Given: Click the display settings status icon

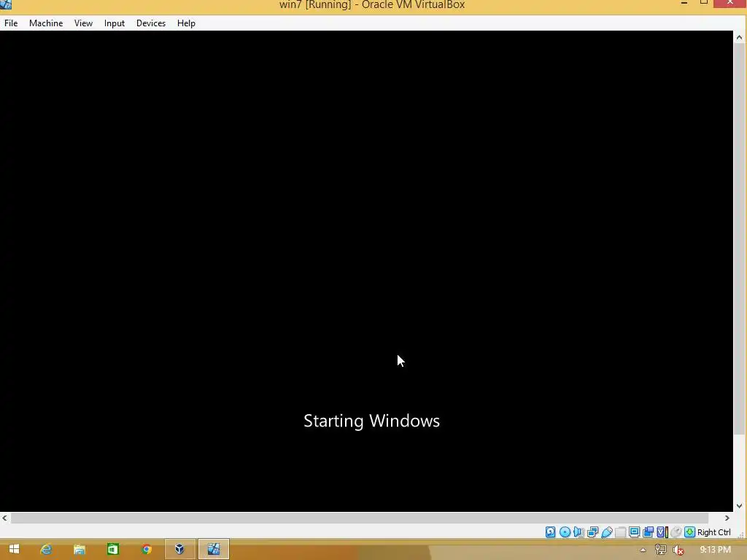Looking at the screenshot, I should (x=634, y=532).
